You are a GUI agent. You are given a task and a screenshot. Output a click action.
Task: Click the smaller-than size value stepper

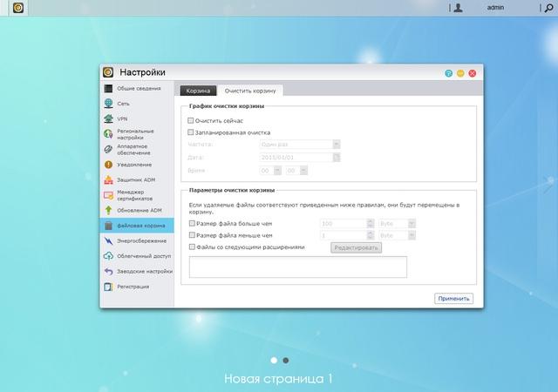point(370,235)
